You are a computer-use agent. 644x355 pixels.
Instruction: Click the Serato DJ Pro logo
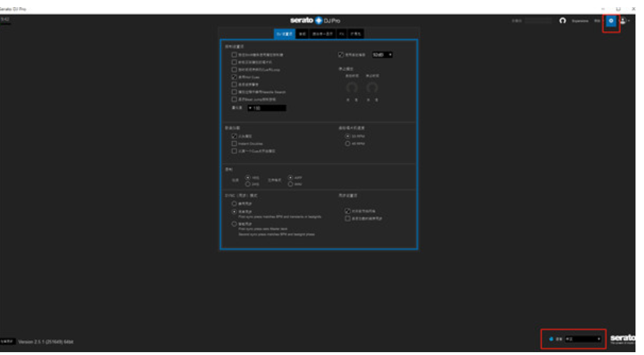click(315, 21)
